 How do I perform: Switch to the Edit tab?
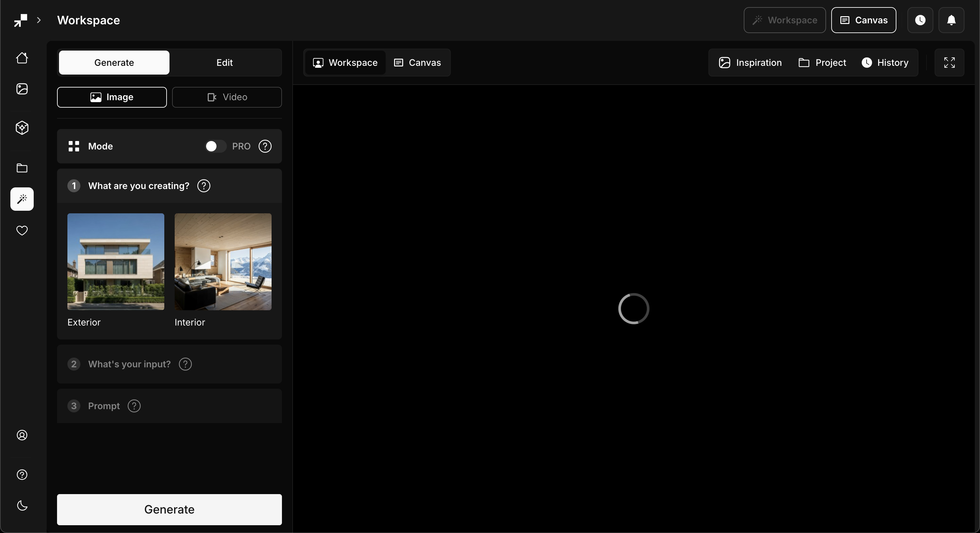[x=225, y=63]
